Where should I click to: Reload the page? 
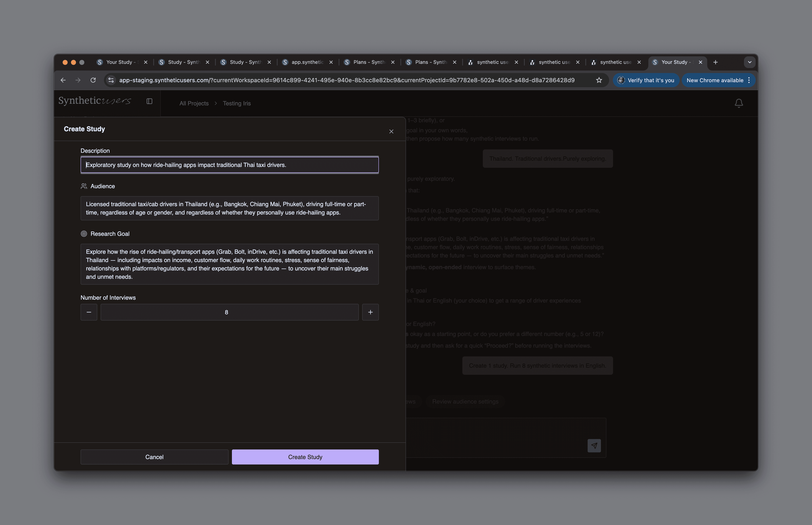tap(93, 81)
